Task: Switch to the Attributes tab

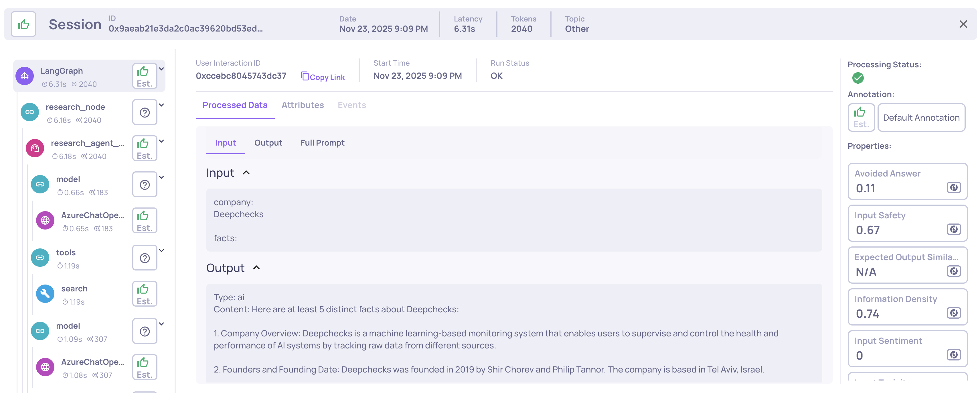Action: pos(303,105)
